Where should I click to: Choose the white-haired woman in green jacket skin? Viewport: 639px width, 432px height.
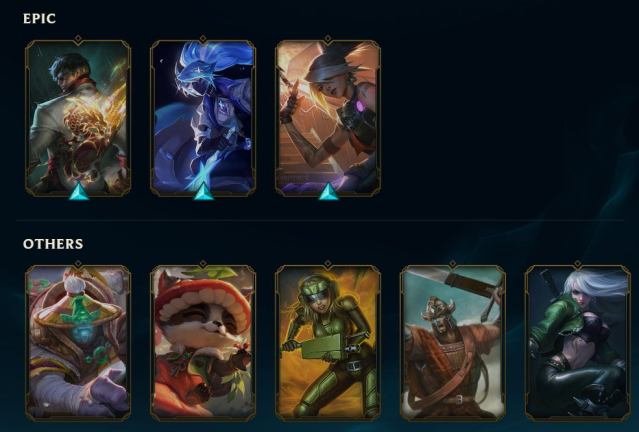click(x=577, y=342)
